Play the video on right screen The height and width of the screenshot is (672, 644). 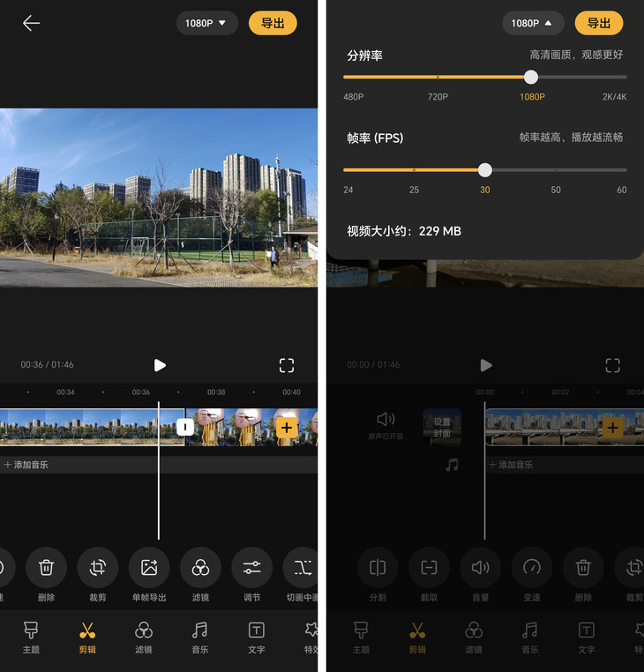tap(486, 366)
